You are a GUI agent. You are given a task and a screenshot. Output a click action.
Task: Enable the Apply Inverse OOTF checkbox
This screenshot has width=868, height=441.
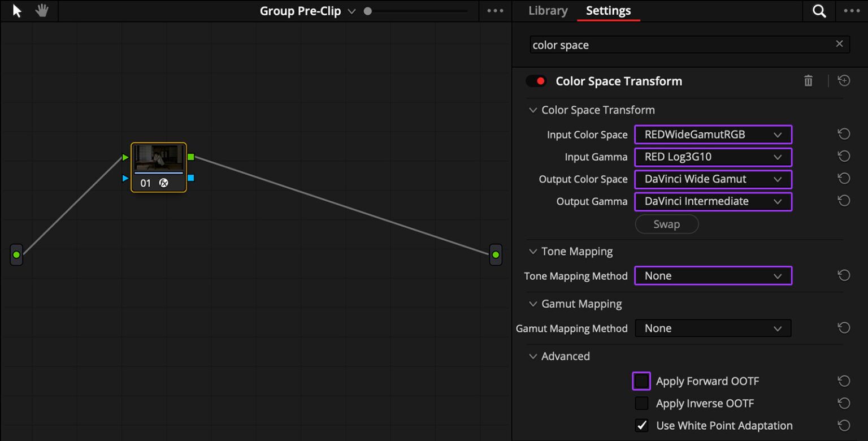coord(641,403)
